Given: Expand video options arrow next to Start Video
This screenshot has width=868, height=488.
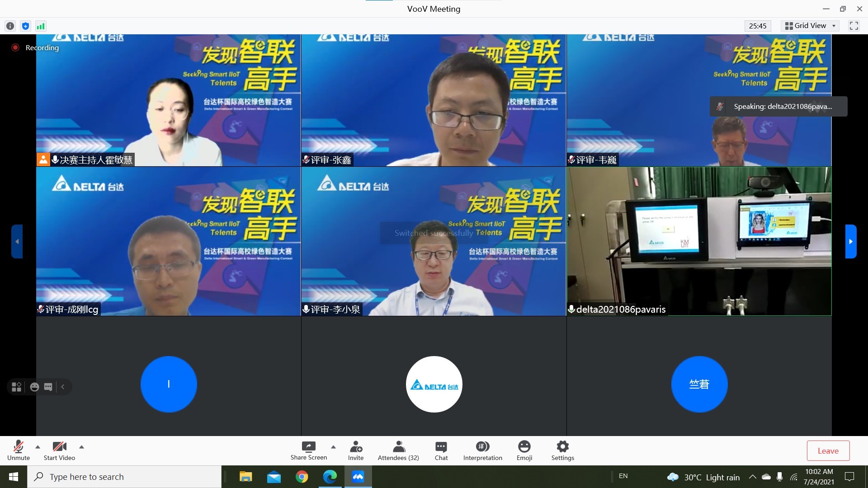Looking at the screenshot, I should coord(81,447).
